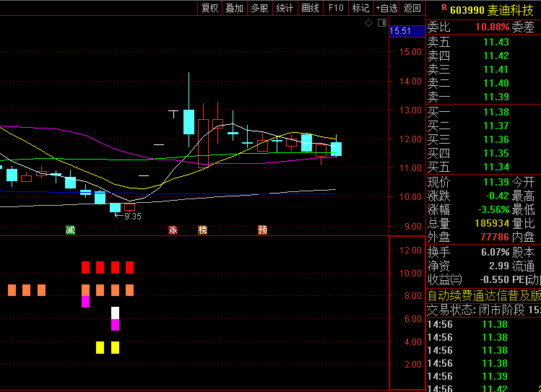Click the 15.51 price label on axis
Image resolution: width=541 pixels, height=392 pixels.
point(400,31)
